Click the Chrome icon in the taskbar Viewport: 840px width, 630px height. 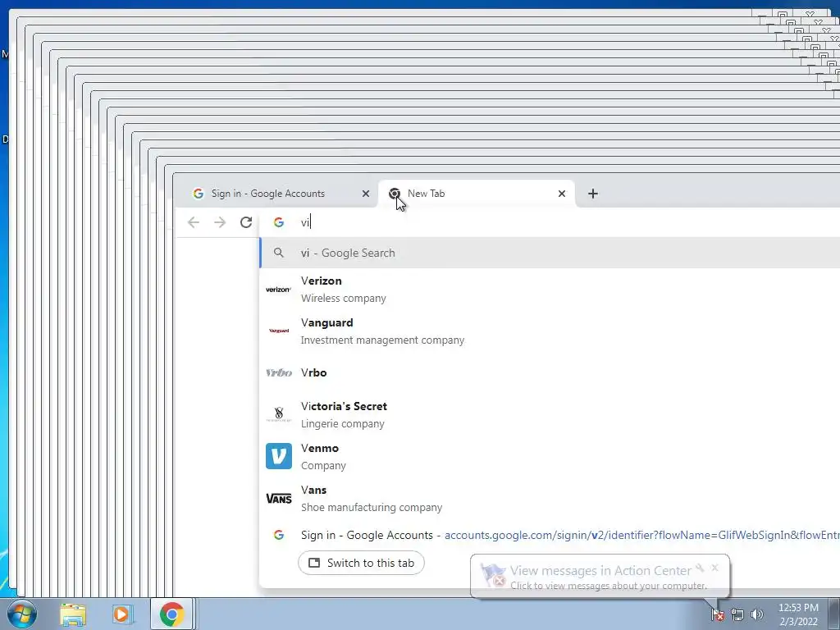[171, 614]
